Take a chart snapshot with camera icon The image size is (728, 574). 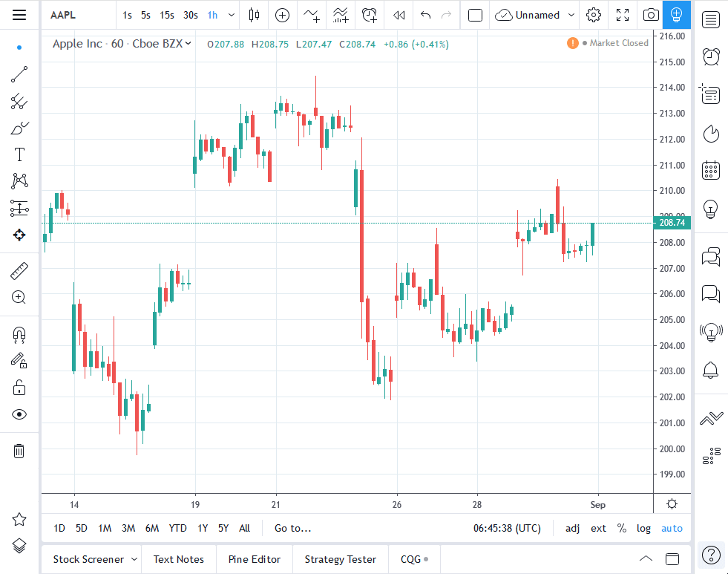(650, 15)
